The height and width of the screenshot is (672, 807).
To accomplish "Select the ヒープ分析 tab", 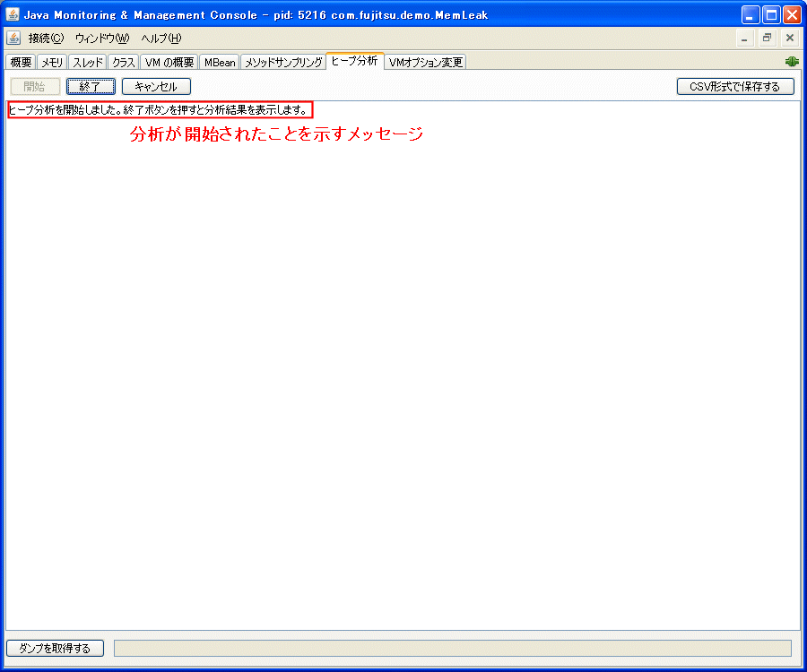I will (354, 61).
